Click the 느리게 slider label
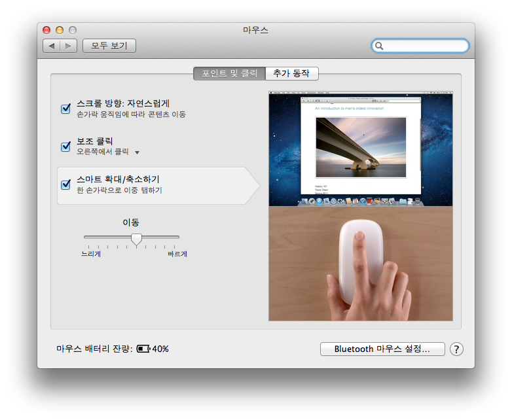The image size is (512, 420). (x=91, y=254)
